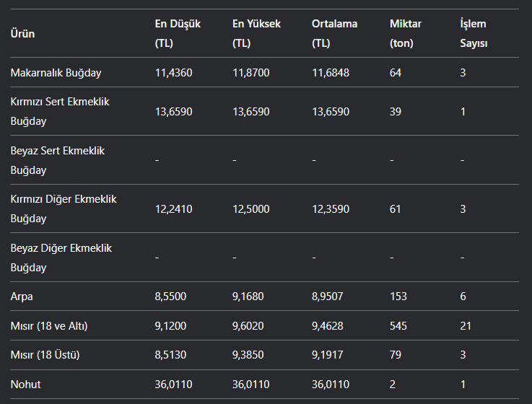Click the Mısır (18 Üstü) row label
Viewport: 532px width, 404px height.
(45, 355)
